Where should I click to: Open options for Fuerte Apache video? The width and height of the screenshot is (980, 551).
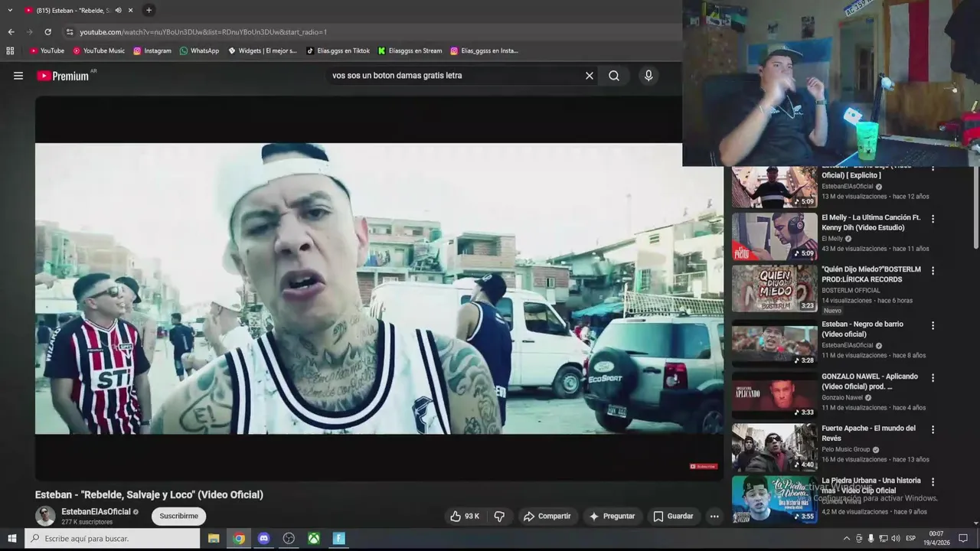[933, 430]
